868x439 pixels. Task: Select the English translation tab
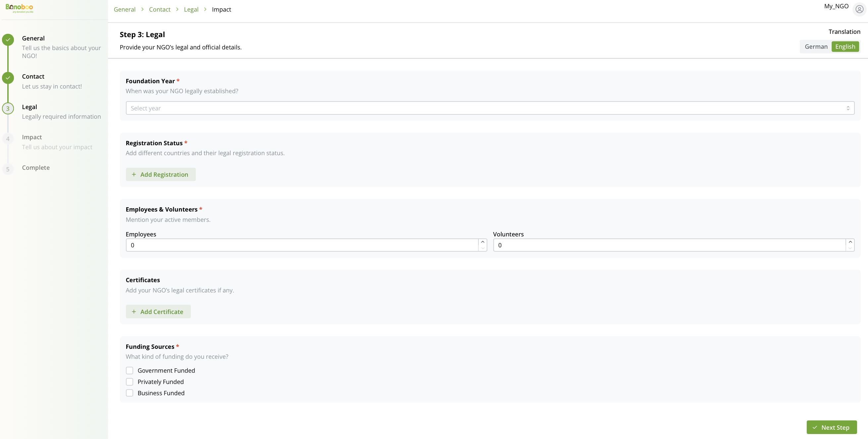tap(845, 46)
